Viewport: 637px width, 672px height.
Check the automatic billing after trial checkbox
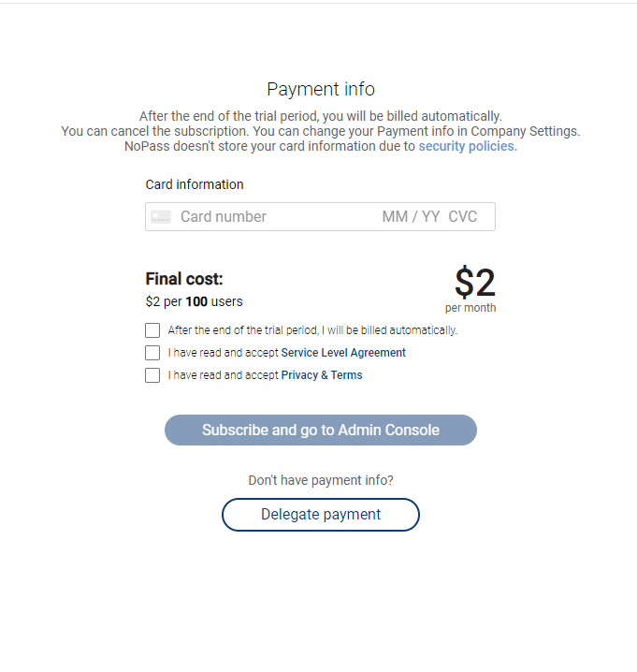(x=152, y=330)
